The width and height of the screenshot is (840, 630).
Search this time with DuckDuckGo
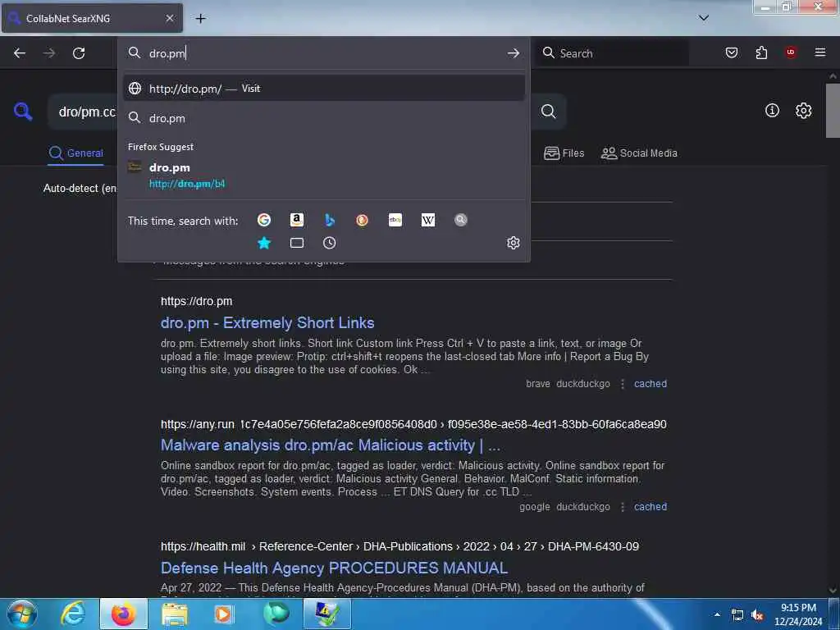[x=362, y=220]
